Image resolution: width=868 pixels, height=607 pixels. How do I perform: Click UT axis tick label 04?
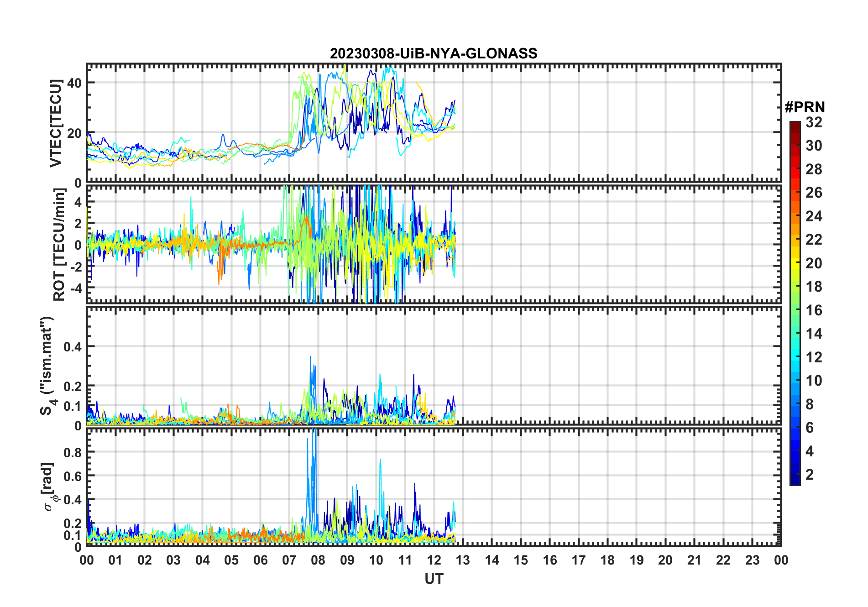tap(203, 560)
